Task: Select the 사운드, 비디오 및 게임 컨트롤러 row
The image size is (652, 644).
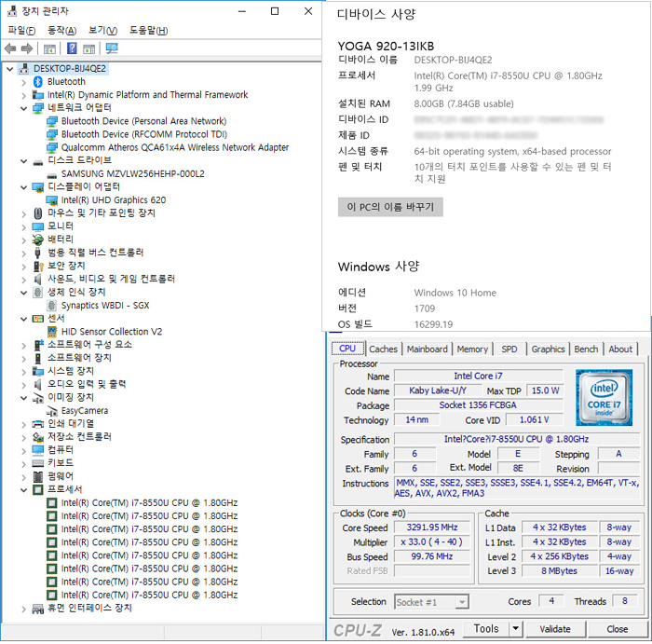Action: click(x=111, y=280)
